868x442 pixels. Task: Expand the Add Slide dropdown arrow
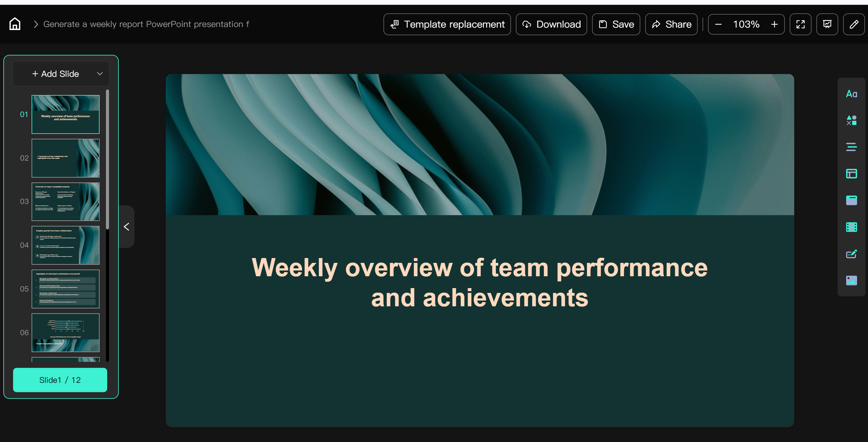[x=100, y=73]
